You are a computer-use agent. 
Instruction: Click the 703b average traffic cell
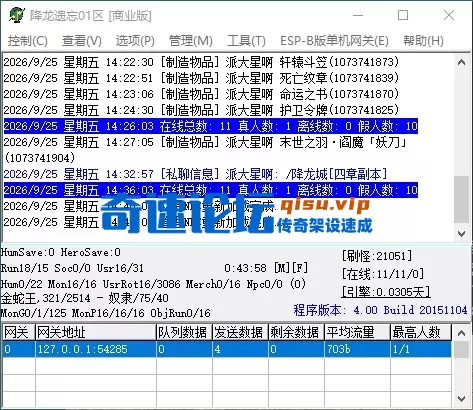pyautogui.click(x=357, y=349)
